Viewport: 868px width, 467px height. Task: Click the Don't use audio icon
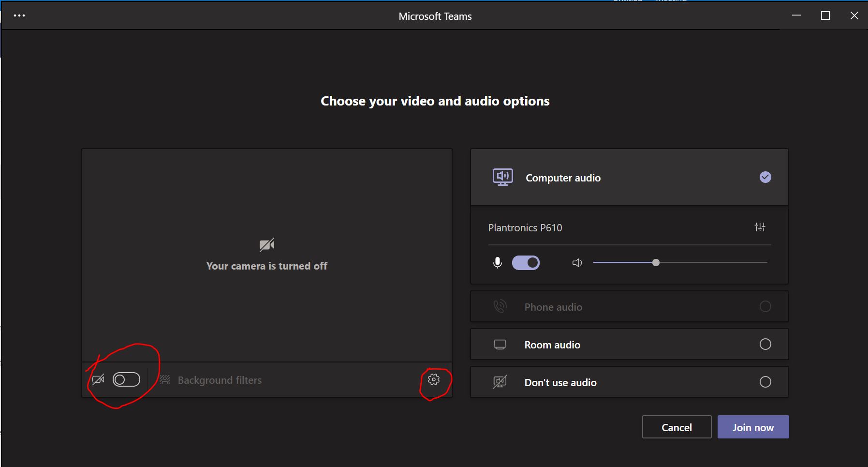pyautogui.click(x=500, y=382)
